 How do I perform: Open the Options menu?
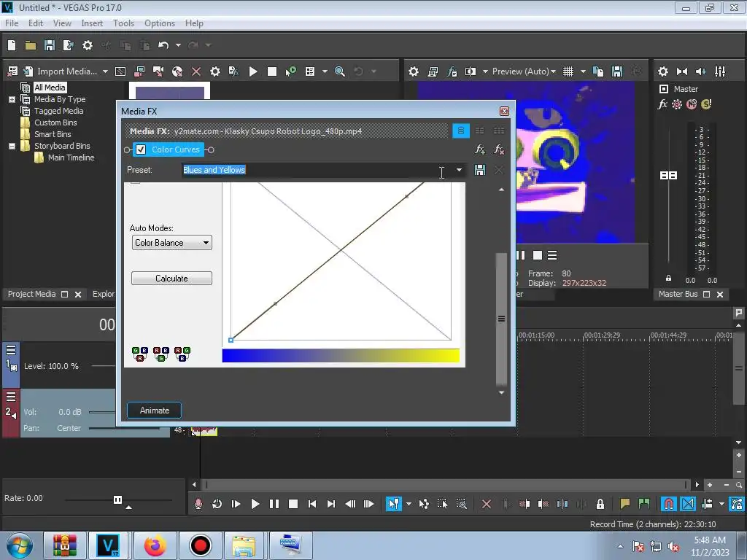(160, 23)
